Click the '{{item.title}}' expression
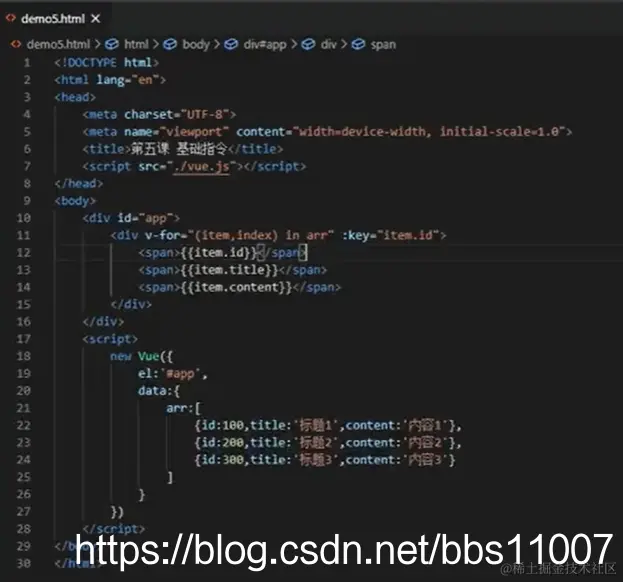This screenshot has height=582, width=623. point(229,270)
